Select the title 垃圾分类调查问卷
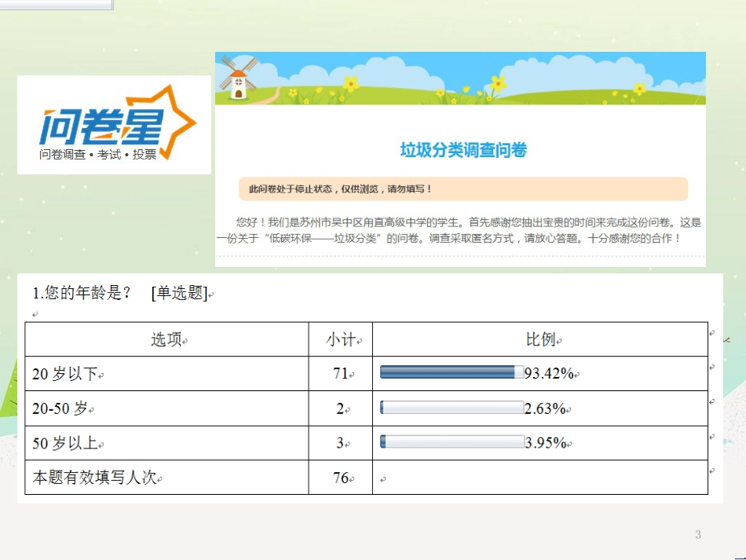The width and height of the screenshot is (746, 560). coord(463,150)
